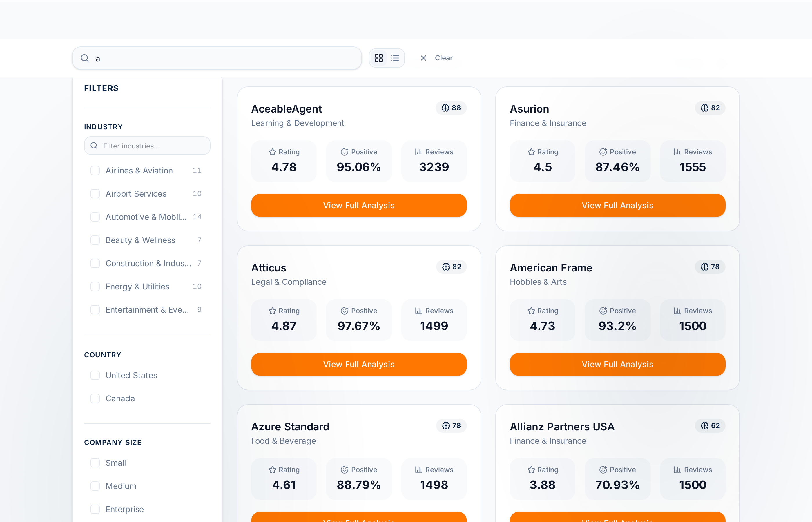
Task: Open the Asurion company title
Action: (x=529, y=109)
